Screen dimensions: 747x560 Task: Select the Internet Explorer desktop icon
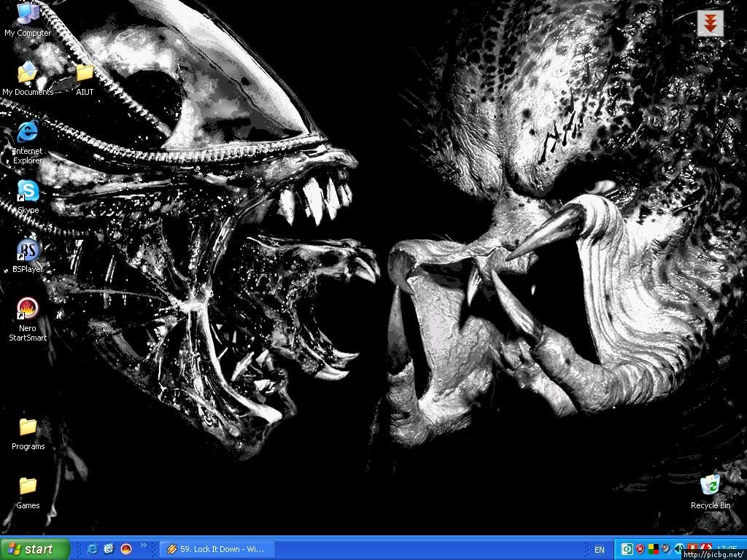pyautogui.click(x=28, y=142)
